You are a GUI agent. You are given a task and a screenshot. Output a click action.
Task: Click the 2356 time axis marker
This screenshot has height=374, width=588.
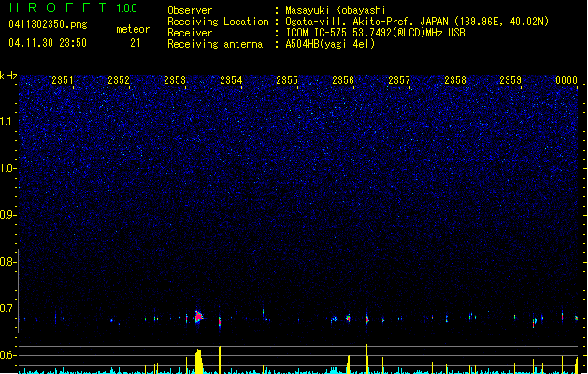tap(343, 80)
